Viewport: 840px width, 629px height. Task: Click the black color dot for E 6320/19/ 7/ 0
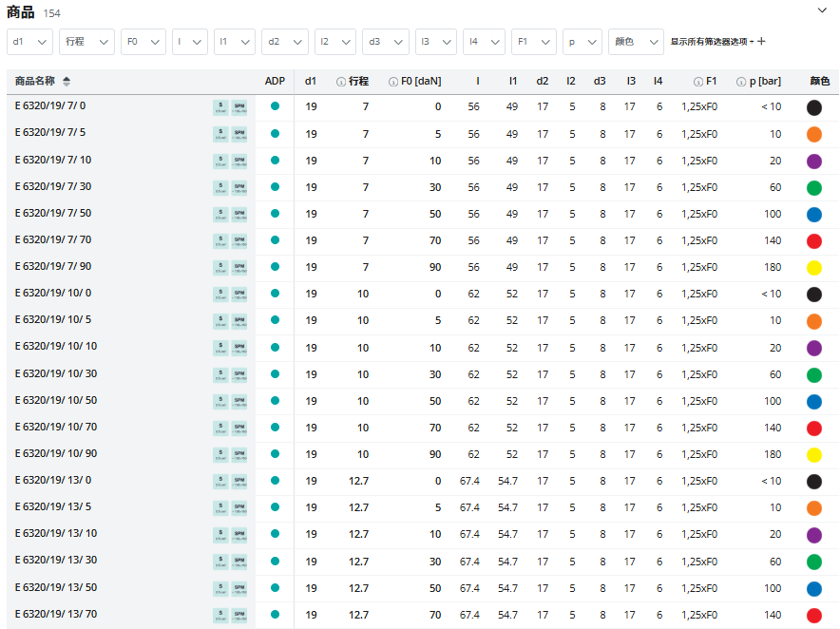pos(814,107)
